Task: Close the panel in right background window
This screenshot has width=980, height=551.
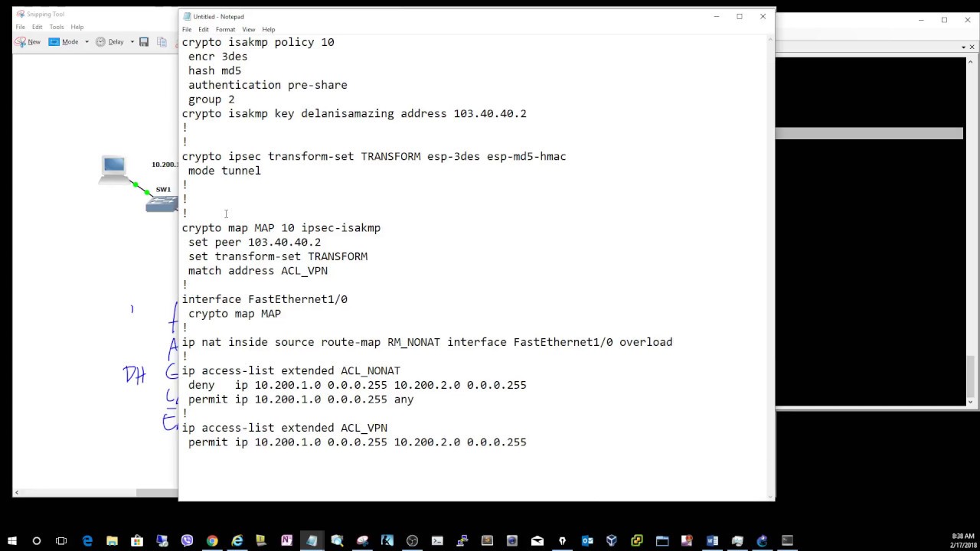Action: pos(972,47)
